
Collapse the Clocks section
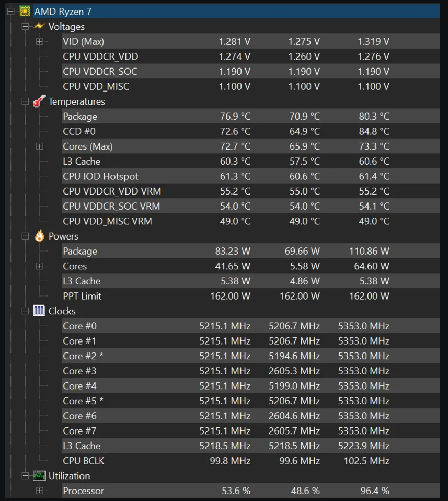tap(25, 311)
